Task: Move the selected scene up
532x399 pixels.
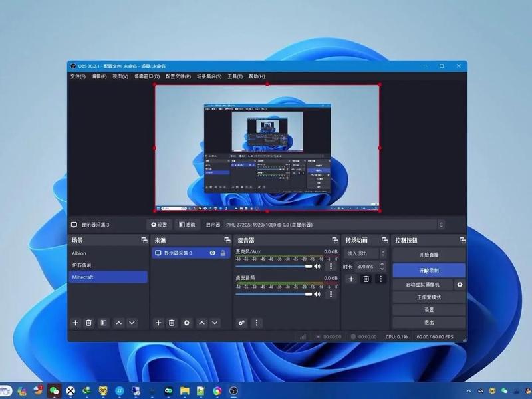Action: [119, 323]
